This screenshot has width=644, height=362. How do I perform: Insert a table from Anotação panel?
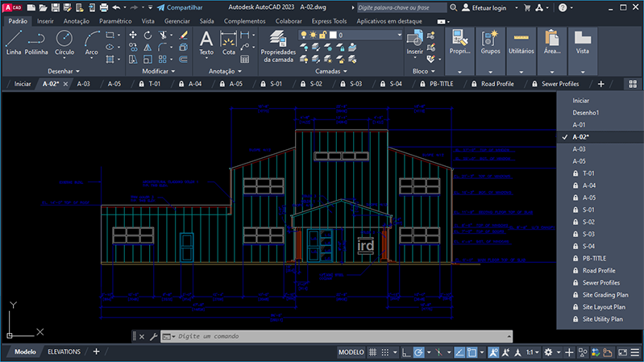click(x=245, y=60)
